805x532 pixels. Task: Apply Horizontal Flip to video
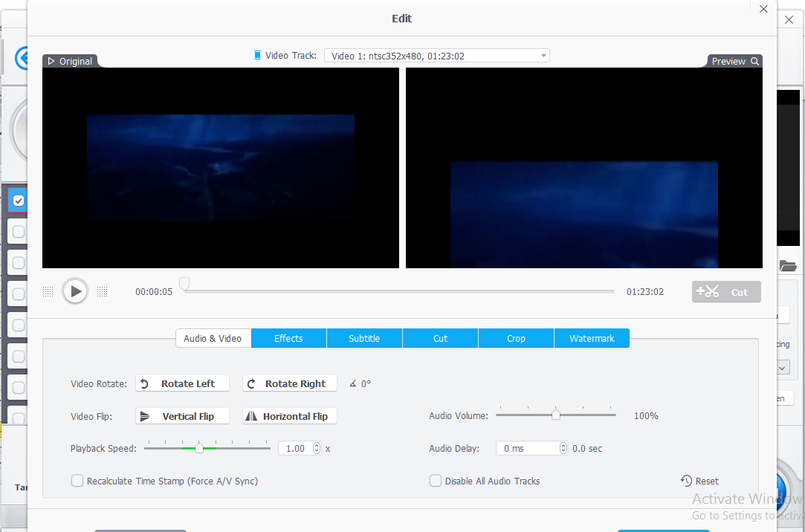[x=290, y=416]
